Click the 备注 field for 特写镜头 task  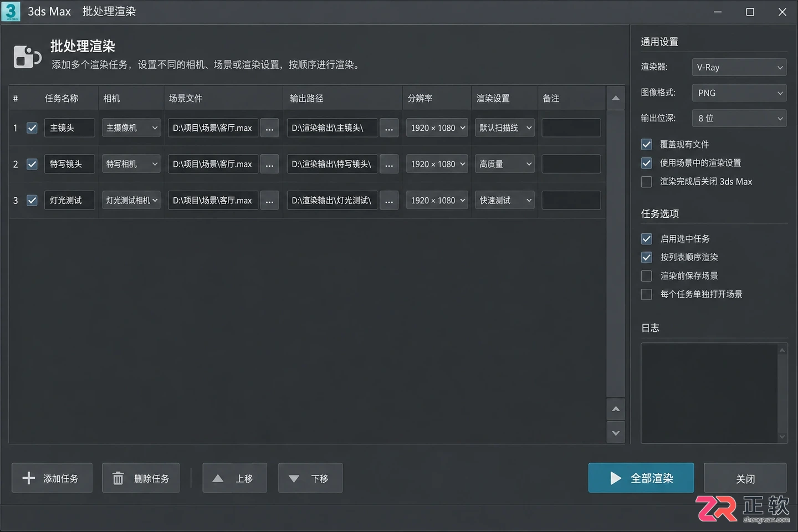click(x=571, y=164)
